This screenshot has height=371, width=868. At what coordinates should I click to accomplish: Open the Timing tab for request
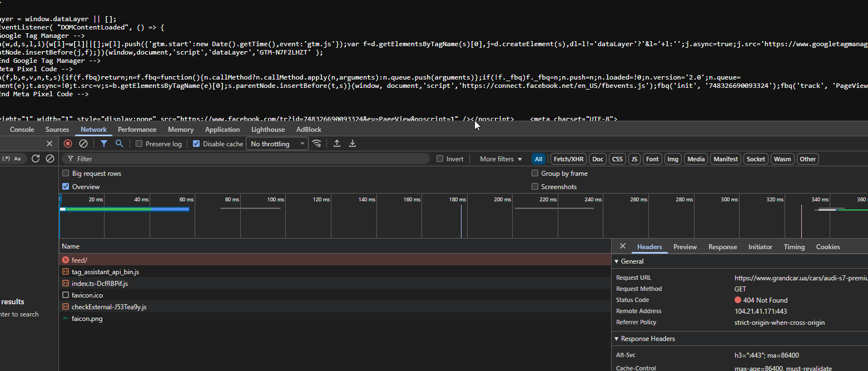pos(794,247)
